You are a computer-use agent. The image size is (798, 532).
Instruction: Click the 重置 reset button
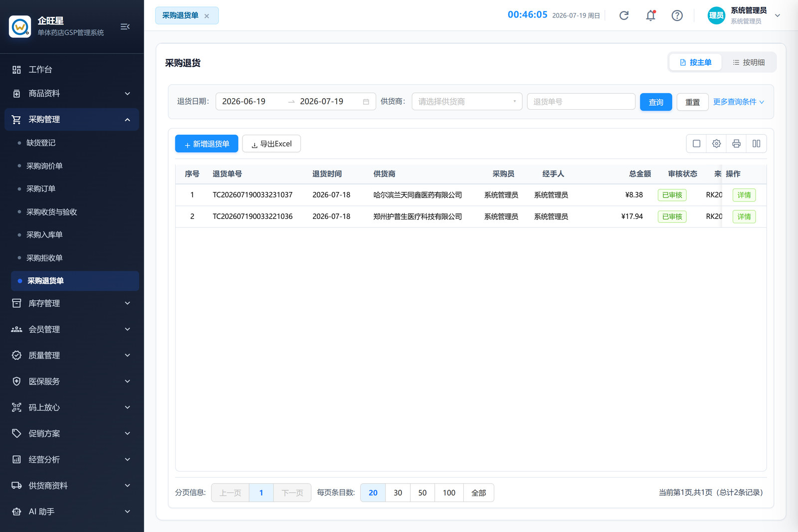coord(692,102)
